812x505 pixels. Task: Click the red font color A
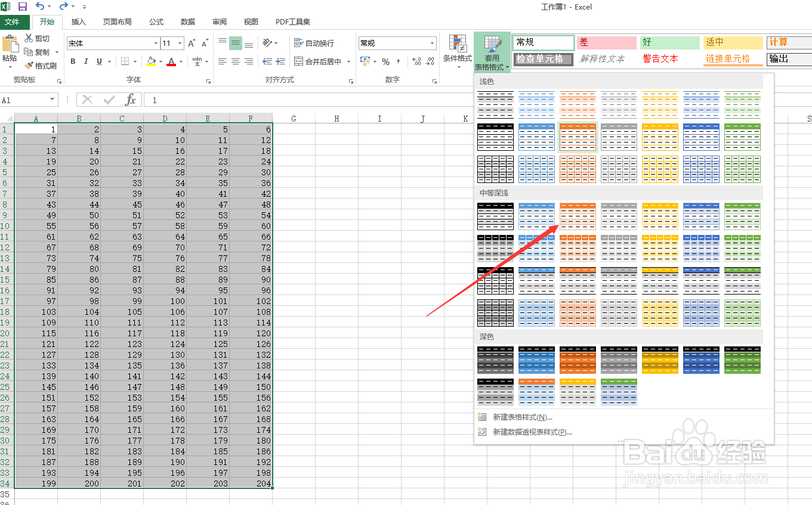click(172, 61)
